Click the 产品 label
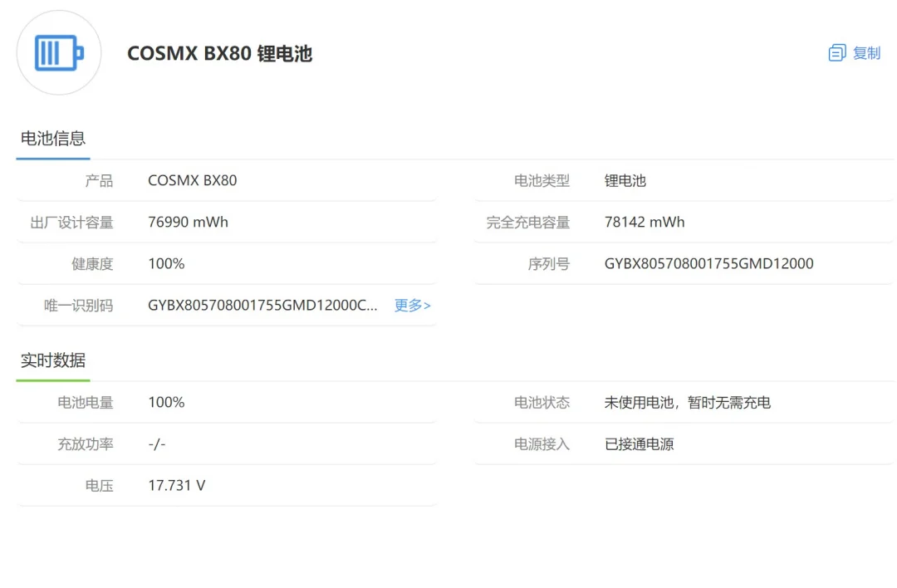This screenshot has width=897, height=588. [99, 181]
